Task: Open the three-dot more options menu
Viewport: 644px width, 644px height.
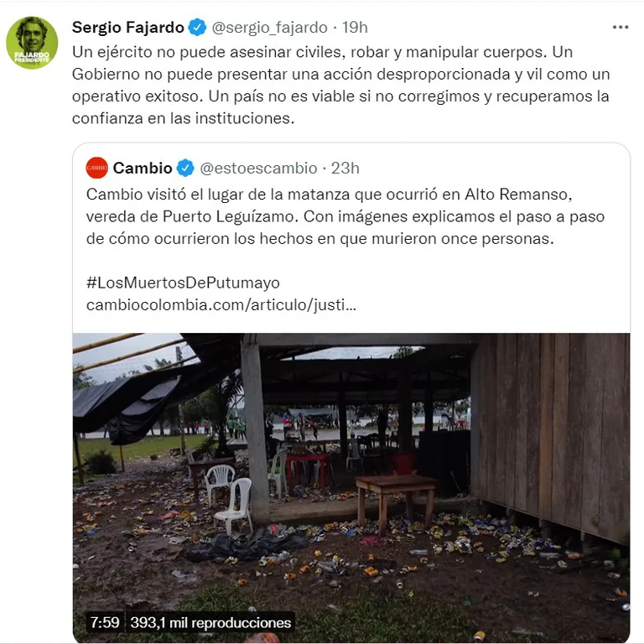Action: point(621,27)
